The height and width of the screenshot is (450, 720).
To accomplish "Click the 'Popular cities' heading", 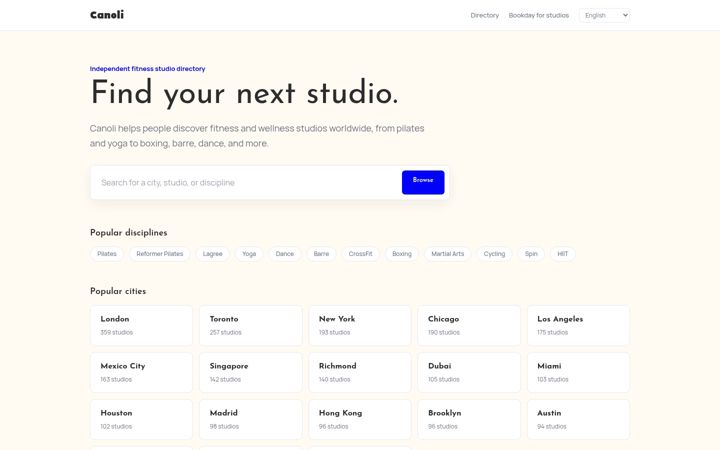I will click(118, 291).
